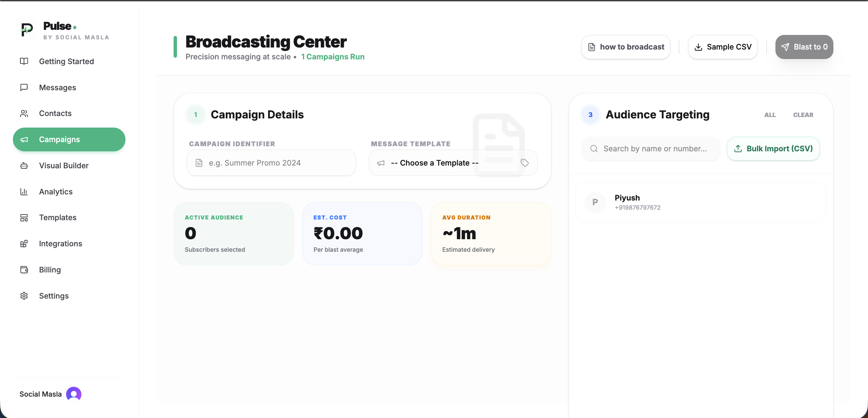Click the Analytics bar chart icon
The image size is (868, 418).
[x=24, y=192]
